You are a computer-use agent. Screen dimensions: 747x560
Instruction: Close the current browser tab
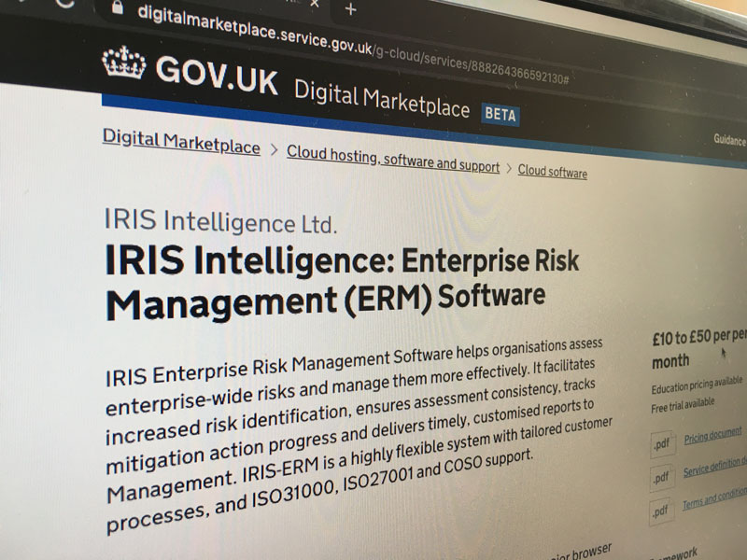tap(315, 4)
